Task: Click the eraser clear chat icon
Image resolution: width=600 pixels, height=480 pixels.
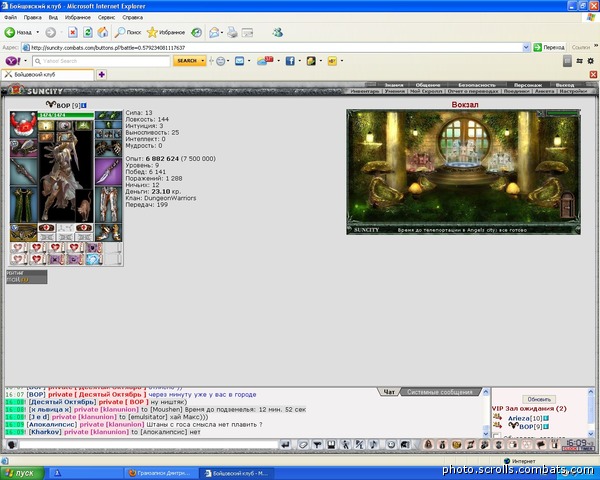Action: coord(303,445)
